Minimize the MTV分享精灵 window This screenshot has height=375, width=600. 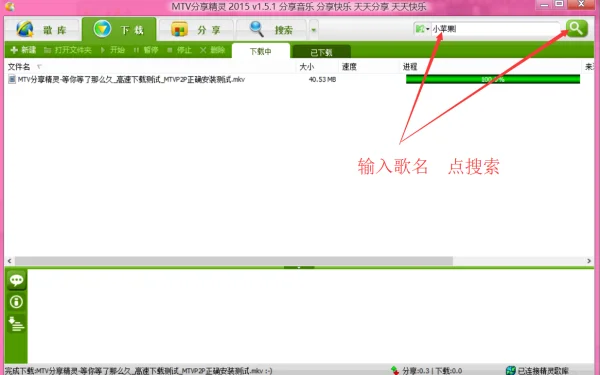[x=544, y=5]
